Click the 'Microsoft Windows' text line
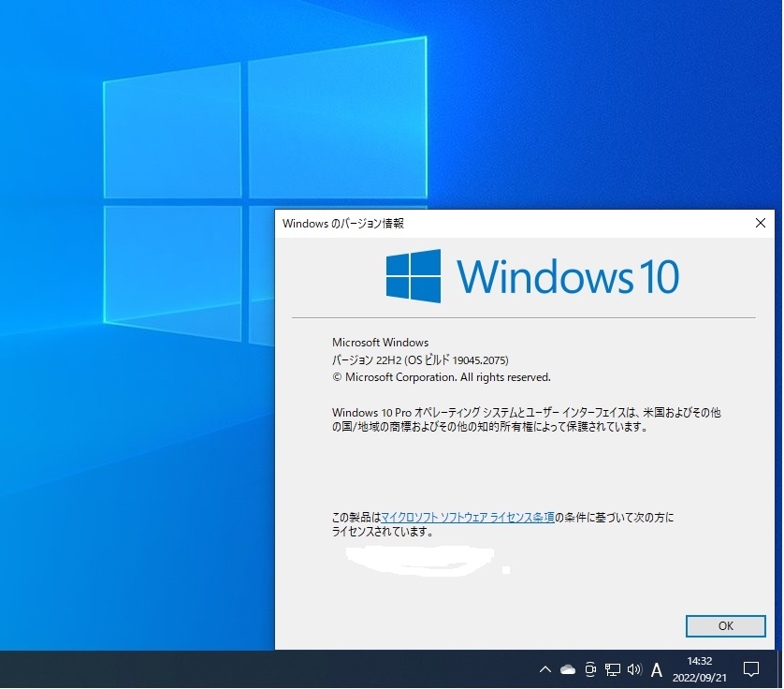 380,343
